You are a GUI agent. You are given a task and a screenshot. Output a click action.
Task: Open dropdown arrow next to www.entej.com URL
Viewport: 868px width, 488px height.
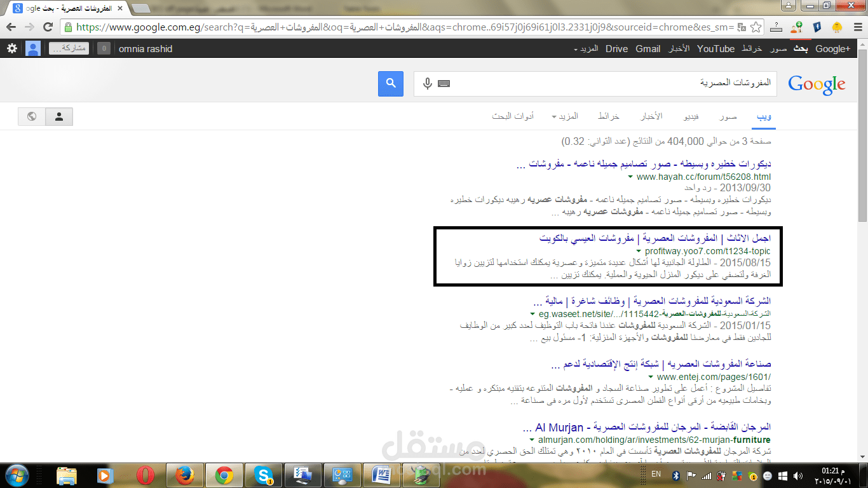[651, 377]
